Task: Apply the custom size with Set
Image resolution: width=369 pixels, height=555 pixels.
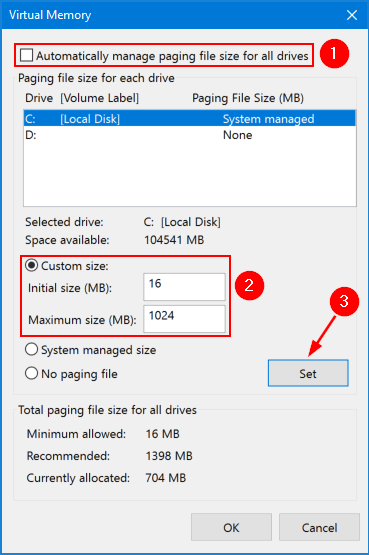Action: [308, 373]
